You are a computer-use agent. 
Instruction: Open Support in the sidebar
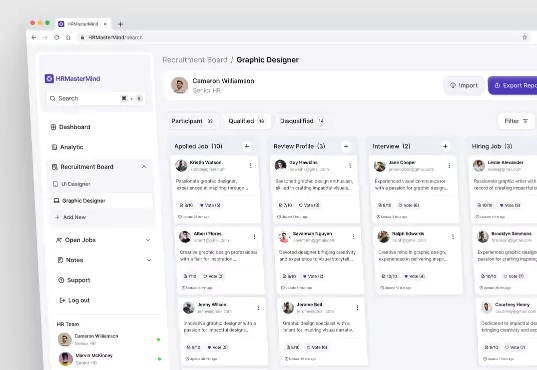point(74,280)
